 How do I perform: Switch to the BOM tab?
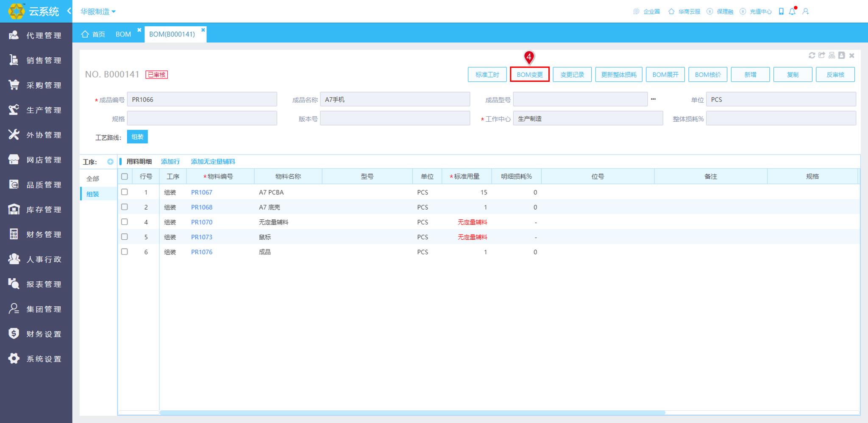point(123,34)
